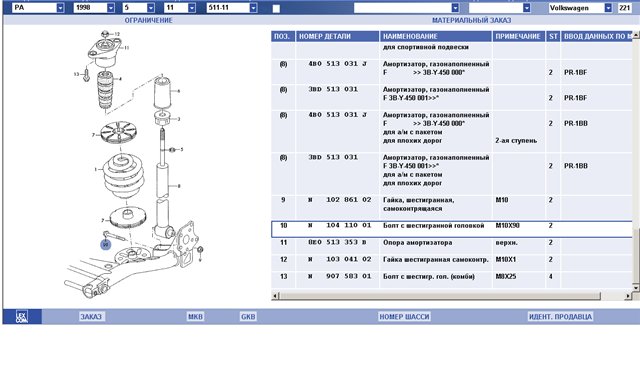Click the scroll-down arrow of parts list
This screenshot has height=384, width=640.
coord(636,288)
